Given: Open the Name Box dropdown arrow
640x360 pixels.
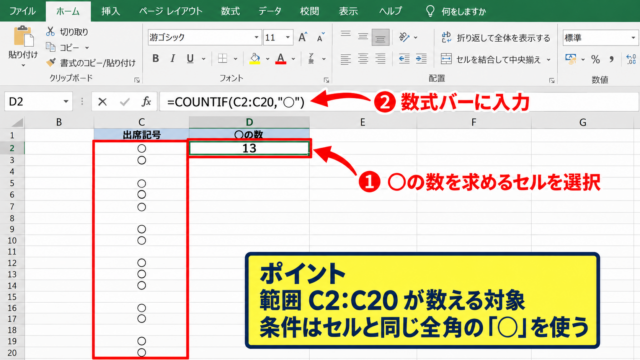Looking at the screenshot, I should pyautogui.click(x=65, y=102).
